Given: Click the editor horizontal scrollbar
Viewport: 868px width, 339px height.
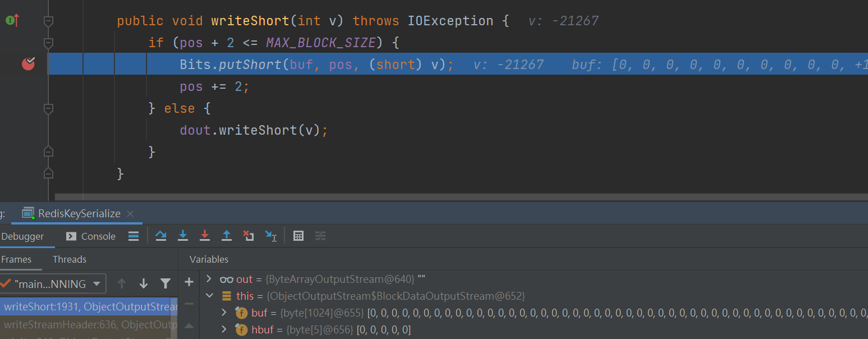Looking at the screenshot, I should click(461, 197).
